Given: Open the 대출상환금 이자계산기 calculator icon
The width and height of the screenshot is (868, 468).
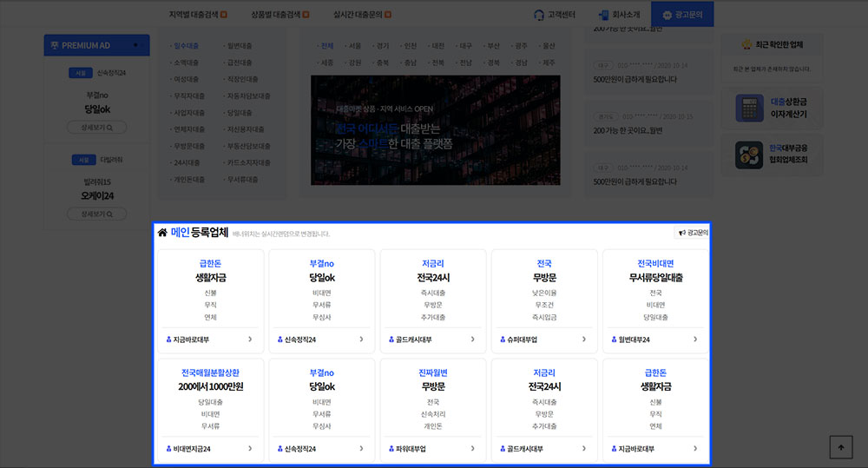Looking at the screenshot, I should tap(748, 109).
